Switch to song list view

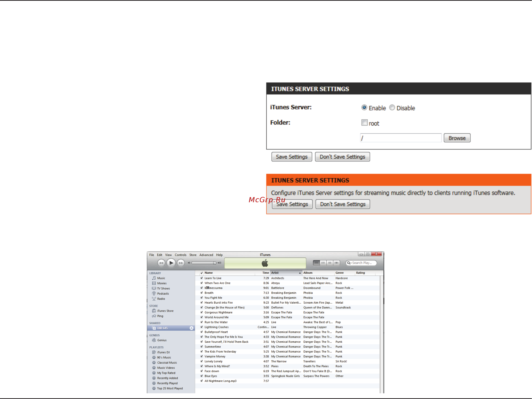pyautogui.click(x=317, y=263)
